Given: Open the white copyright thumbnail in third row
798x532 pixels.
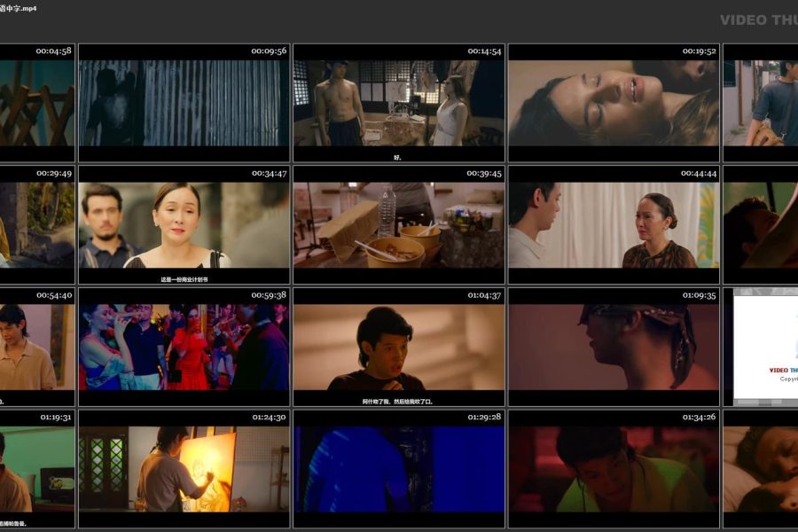Looking at the screenshot, I should pos(764,348).
